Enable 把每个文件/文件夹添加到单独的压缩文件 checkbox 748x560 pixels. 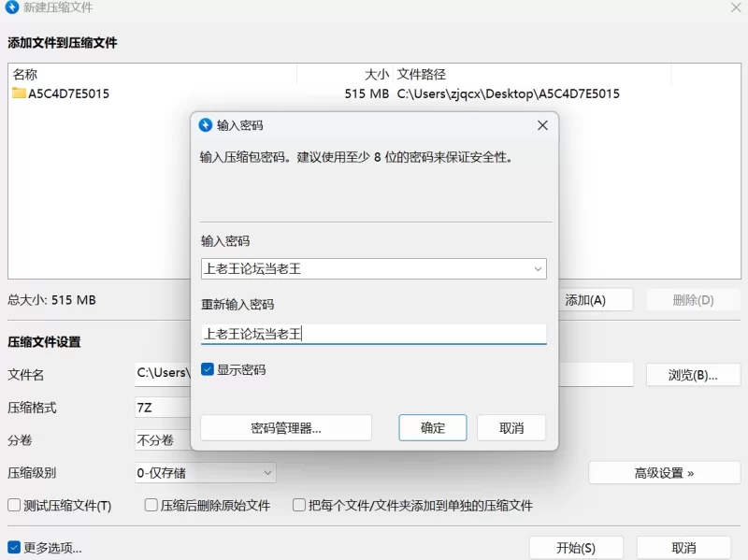coord(299,506)
